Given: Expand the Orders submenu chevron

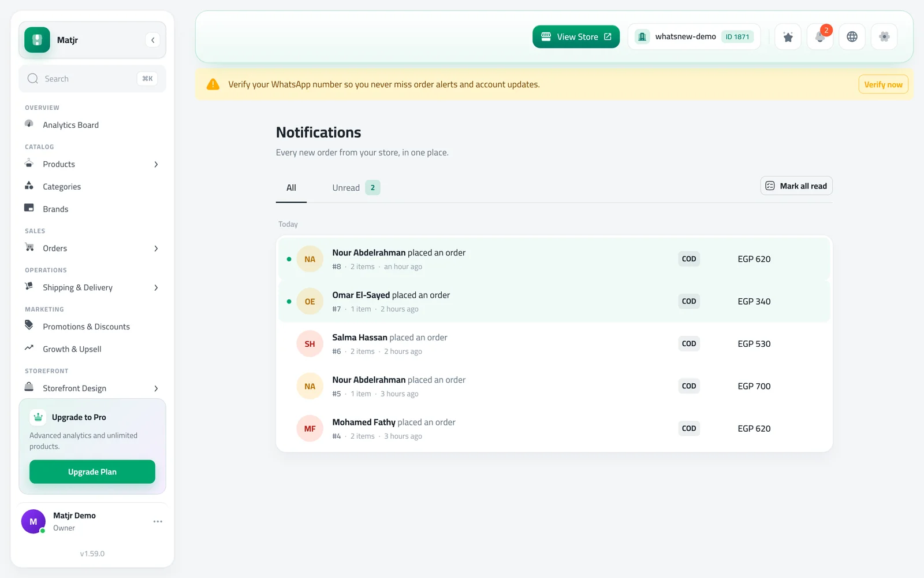Looking at the screenshot, I should coord(156,249).
